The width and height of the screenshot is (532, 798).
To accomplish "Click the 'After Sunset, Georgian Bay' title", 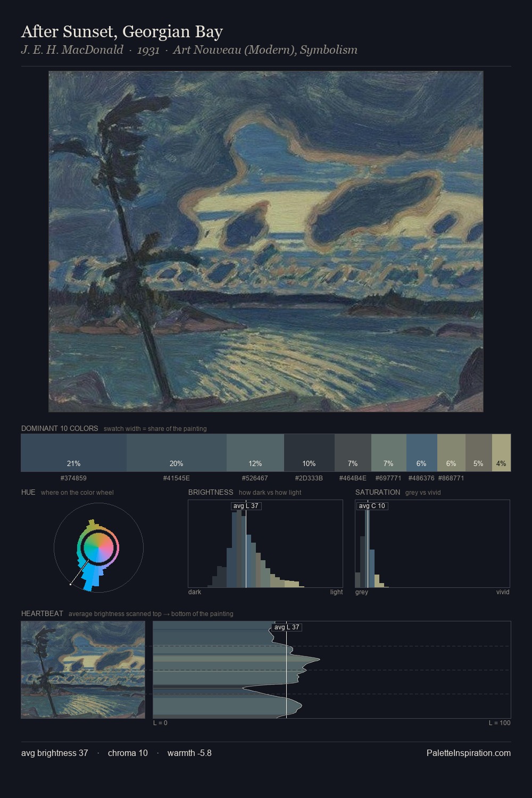I will [x=122, y=31].
